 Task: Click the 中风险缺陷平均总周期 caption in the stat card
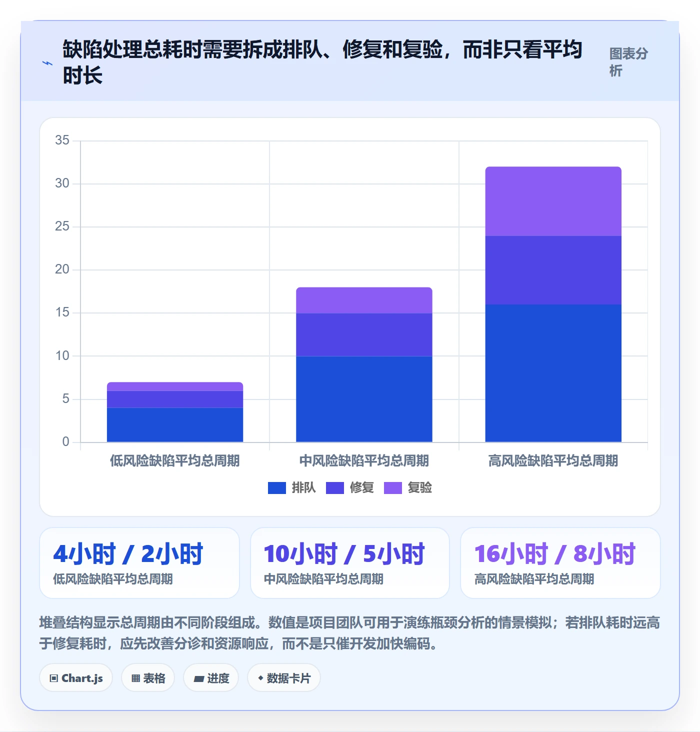pyautogui.click(x=323, y=579)
